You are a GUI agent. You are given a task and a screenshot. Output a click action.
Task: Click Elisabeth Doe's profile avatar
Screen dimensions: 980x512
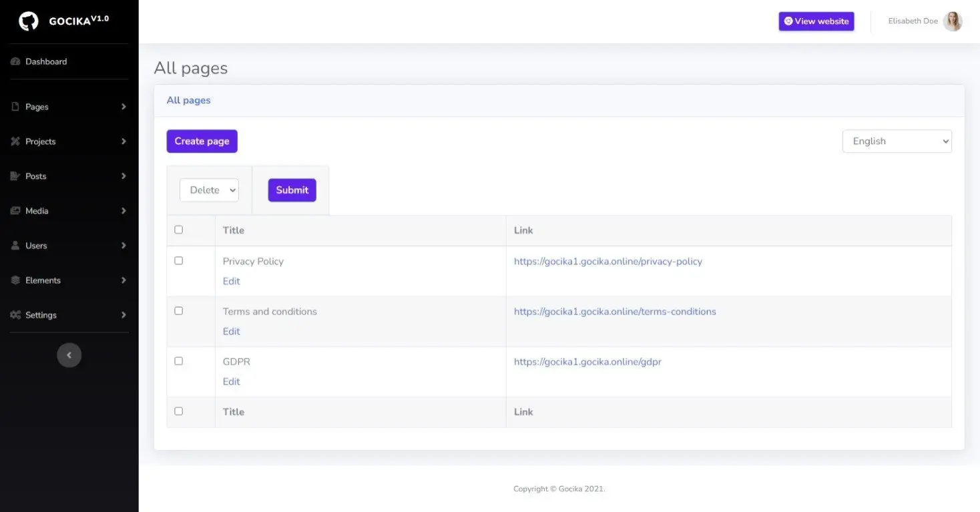[x=953, y=21]
